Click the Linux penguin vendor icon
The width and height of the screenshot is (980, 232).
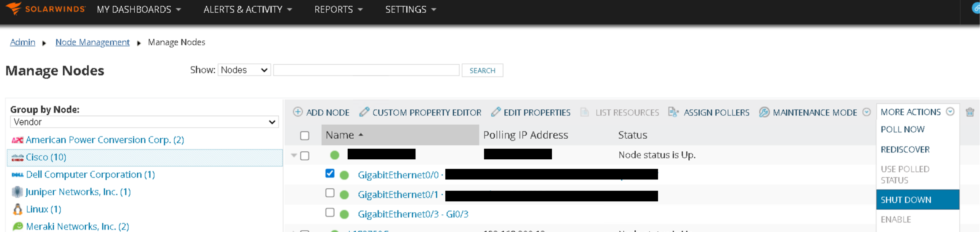coord(17,209)
